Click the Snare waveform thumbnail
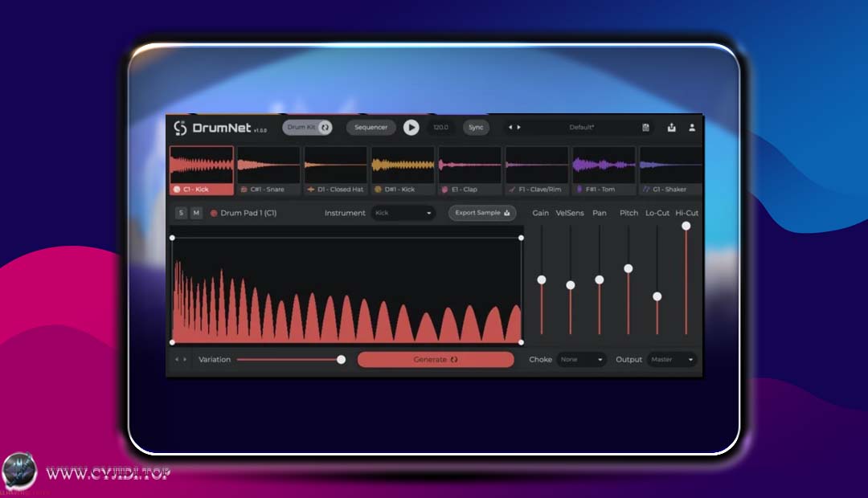The width and height of the screenshot is (868, 498). pos(268,165)
